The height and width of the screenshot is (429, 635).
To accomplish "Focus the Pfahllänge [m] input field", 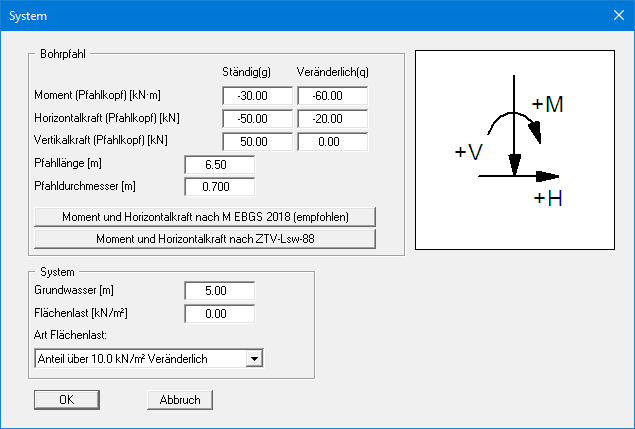I will tap(220, 164).
